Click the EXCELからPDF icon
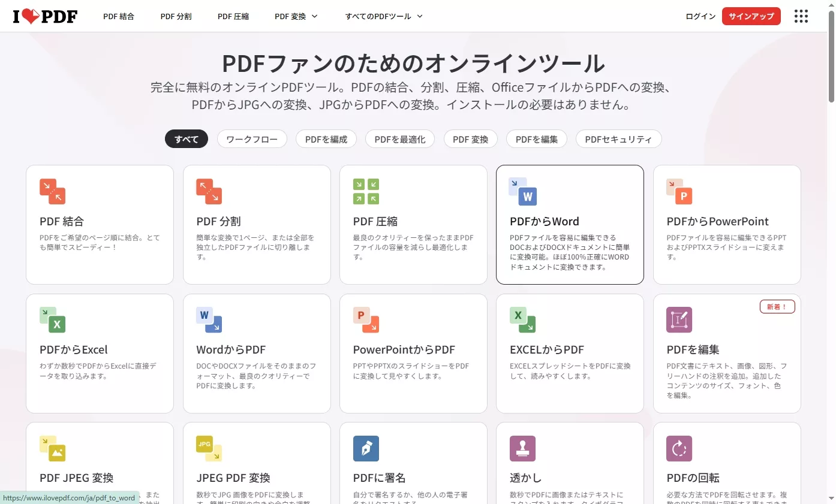Screen dimensions: 836x504 point(522,320)
